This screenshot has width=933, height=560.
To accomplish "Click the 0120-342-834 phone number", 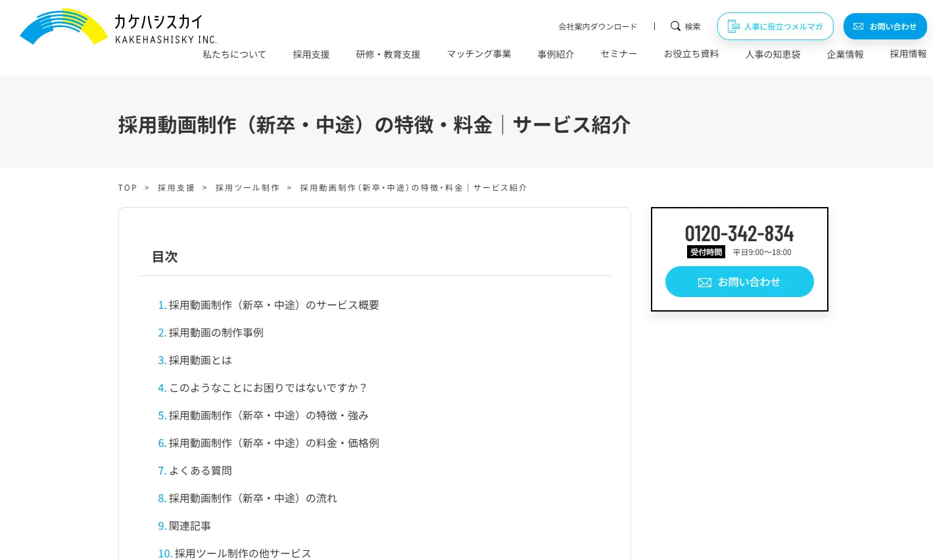I will click(x=739, y=234).
